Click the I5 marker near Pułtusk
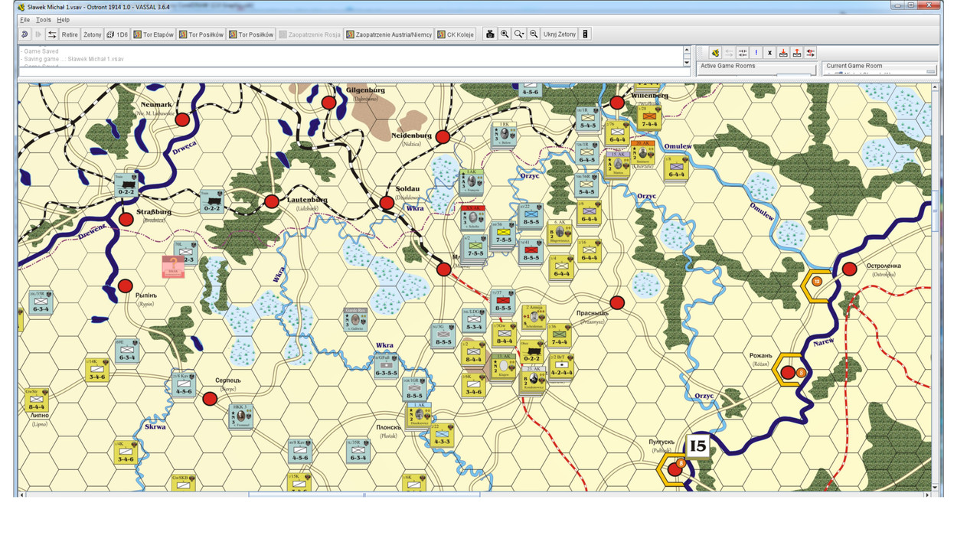The width and height of the screenshot is (980, 555). [697, 446]
